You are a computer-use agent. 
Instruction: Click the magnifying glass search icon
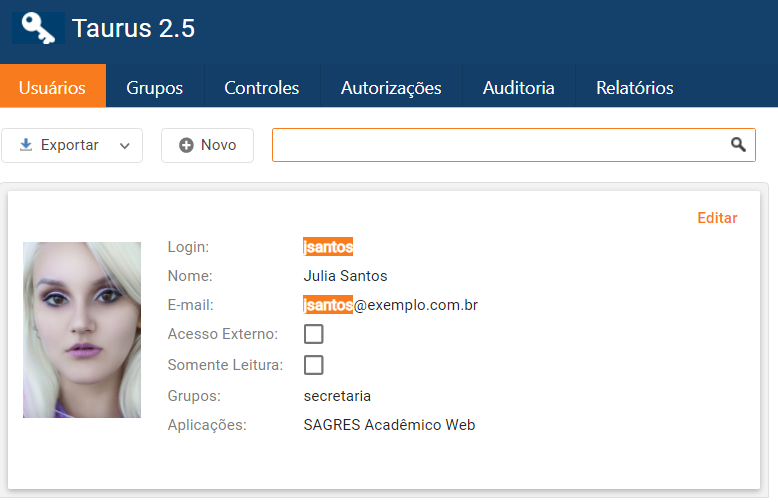coord(738,145)
